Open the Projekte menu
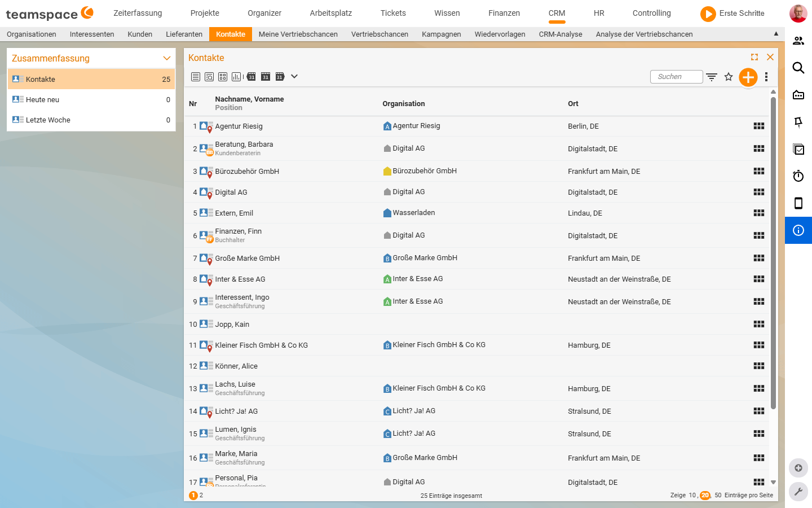Screen dimensions: 812x508 coord(205,13)
